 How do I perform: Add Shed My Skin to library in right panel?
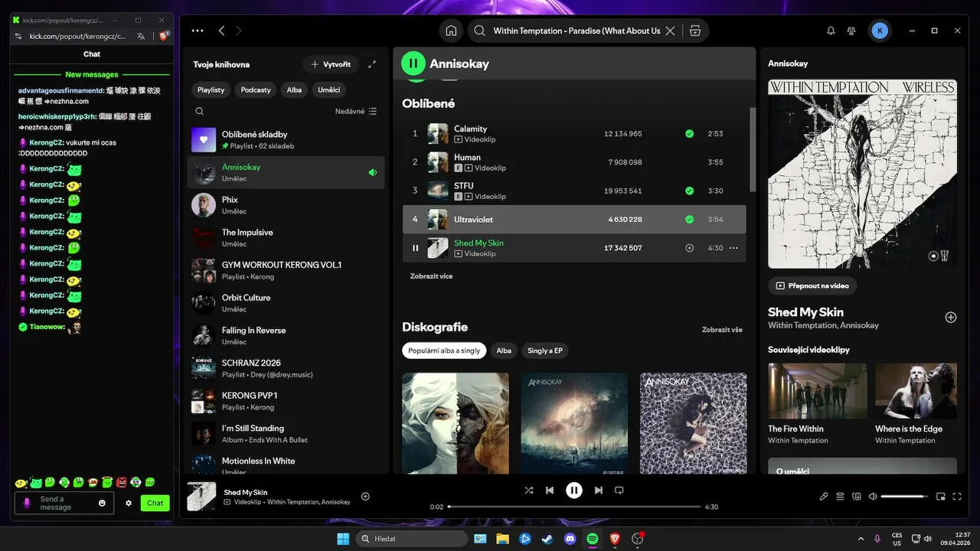pos(951,317)
